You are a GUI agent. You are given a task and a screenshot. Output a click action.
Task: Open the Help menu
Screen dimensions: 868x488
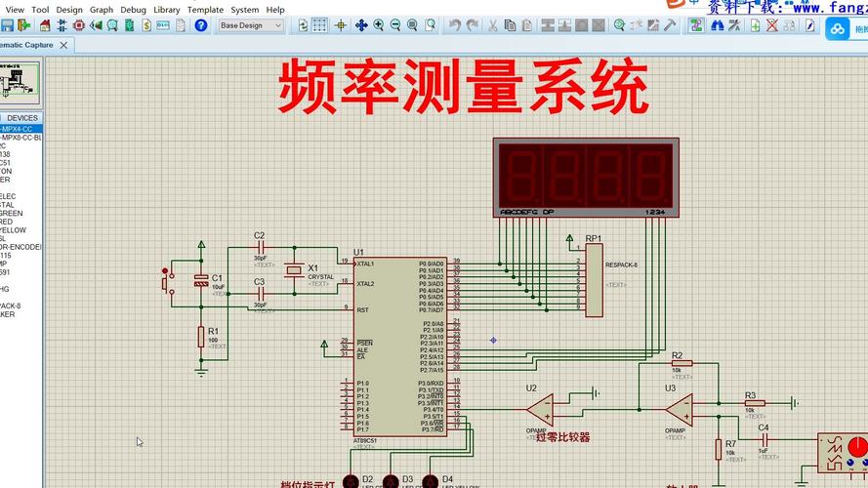pyautogui.click(x=275, y=10)
